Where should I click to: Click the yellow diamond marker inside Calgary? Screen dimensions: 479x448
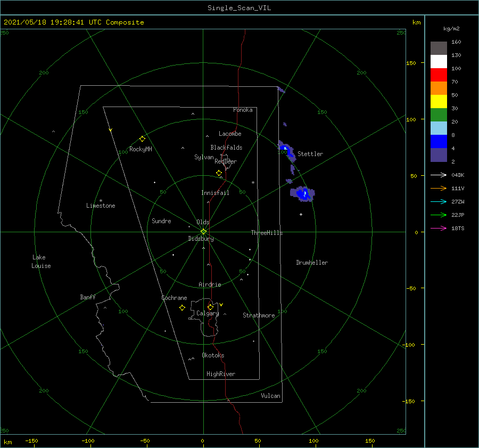click(210, 307)
